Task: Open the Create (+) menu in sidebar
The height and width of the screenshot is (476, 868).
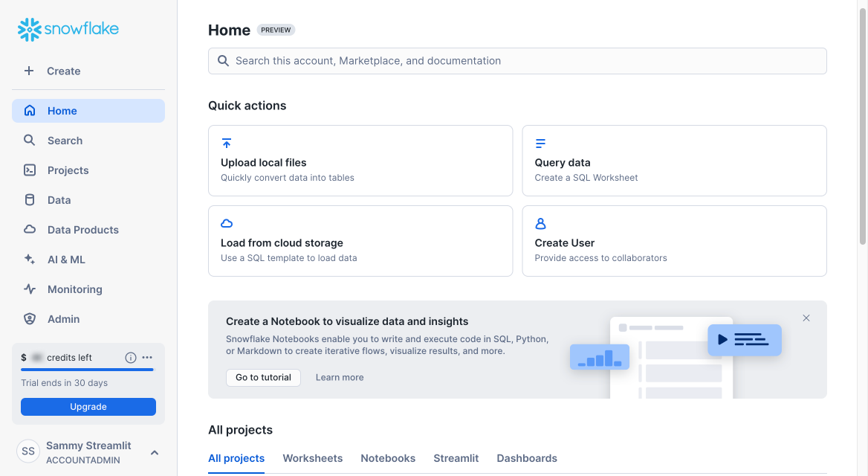Action: (x=29, y=71)
